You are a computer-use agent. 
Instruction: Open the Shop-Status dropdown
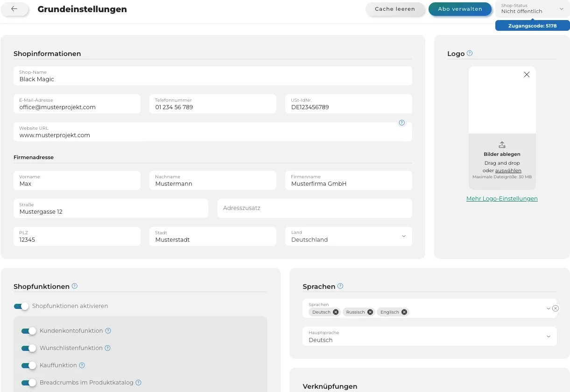point(532,9)
